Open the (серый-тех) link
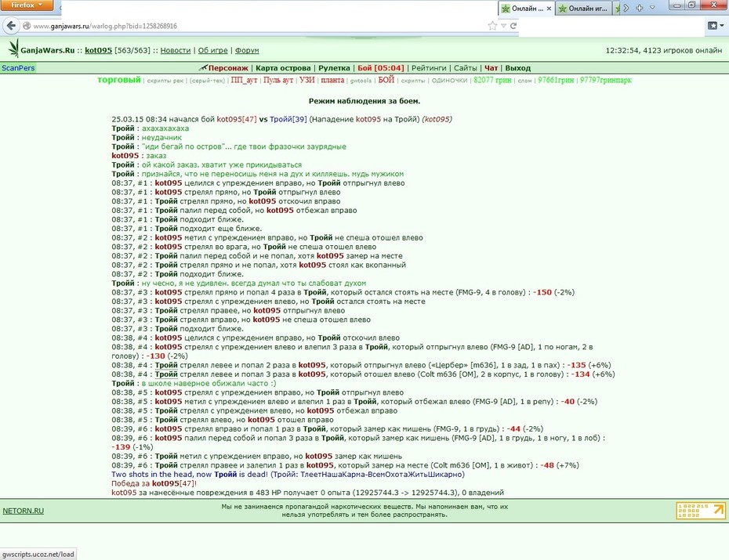 (x=207, y=81)
